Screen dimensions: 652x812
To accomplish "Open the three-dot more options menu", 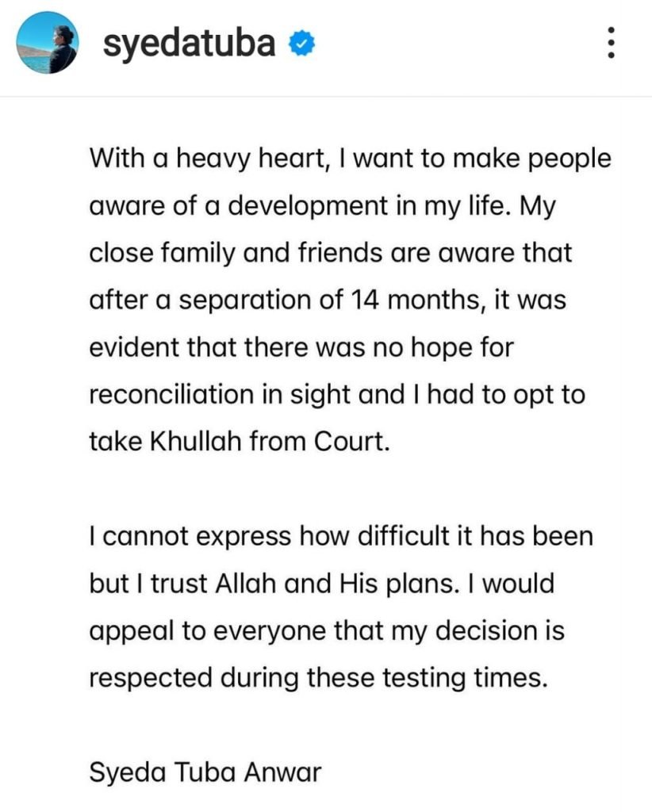I will [610, 43].
